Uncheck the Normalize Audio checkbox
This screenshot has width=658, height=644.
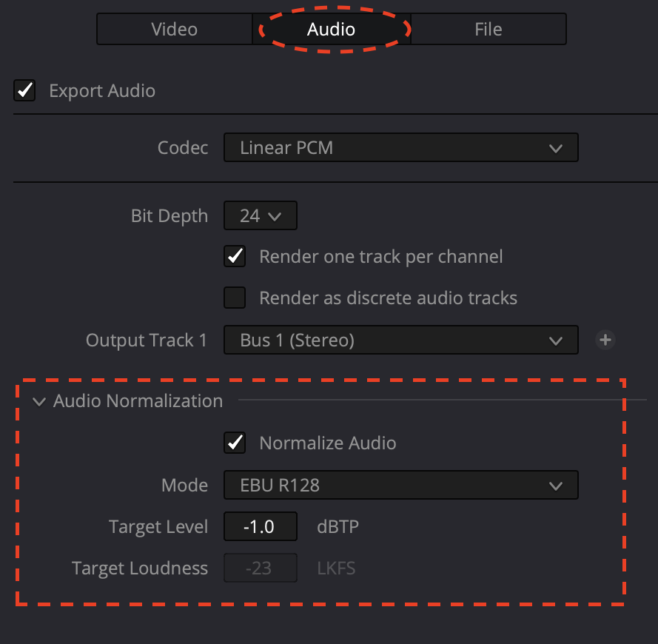[x=235, y=443]
